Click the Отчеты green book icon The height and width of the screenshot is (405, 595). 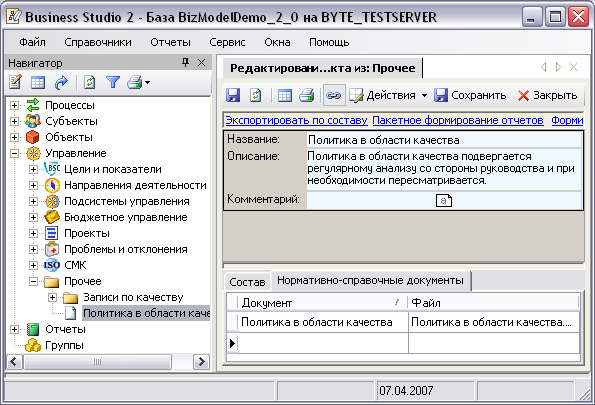33,329
